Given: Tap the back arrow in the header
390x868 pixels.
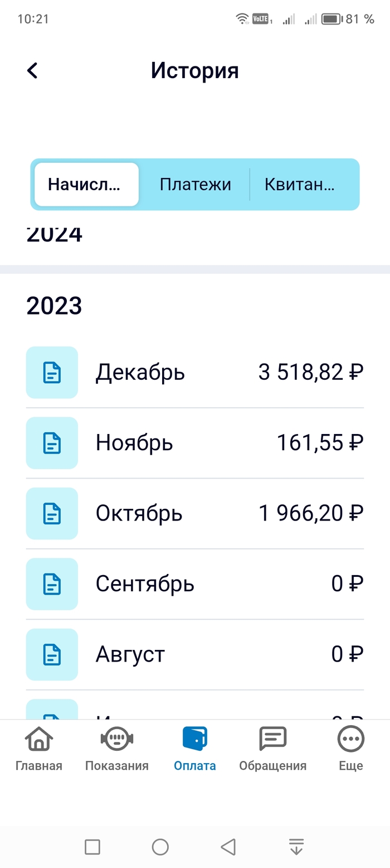Looking at the screenshot, I should point(32,71).
